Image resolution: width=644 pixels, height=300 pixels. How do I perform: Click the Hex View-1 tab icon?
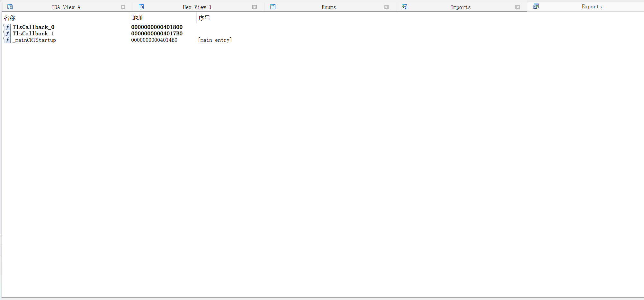(x=141, y=7)
